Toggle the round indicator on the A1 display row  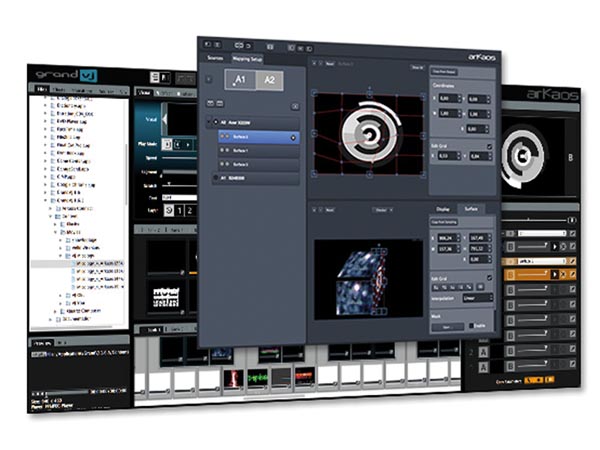pyautogui.click(x=215, y=178)
